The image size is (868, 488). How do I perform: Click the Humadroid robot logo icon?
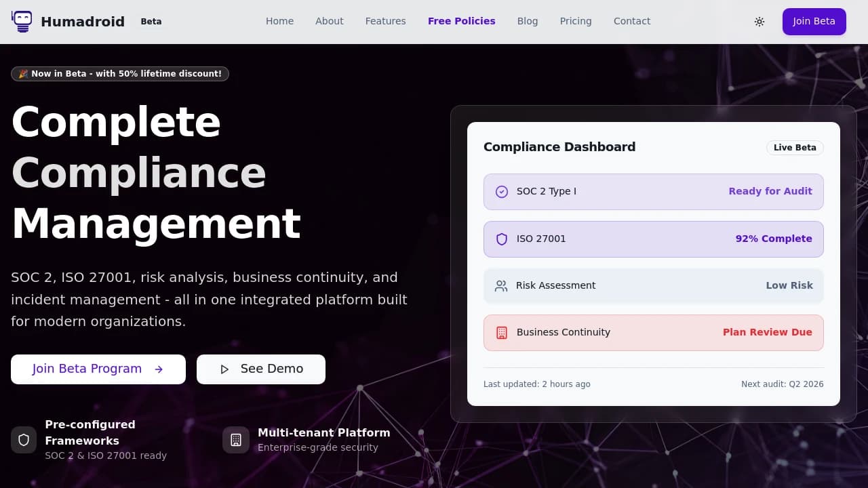pyautogui.click(x=22, y=21)
